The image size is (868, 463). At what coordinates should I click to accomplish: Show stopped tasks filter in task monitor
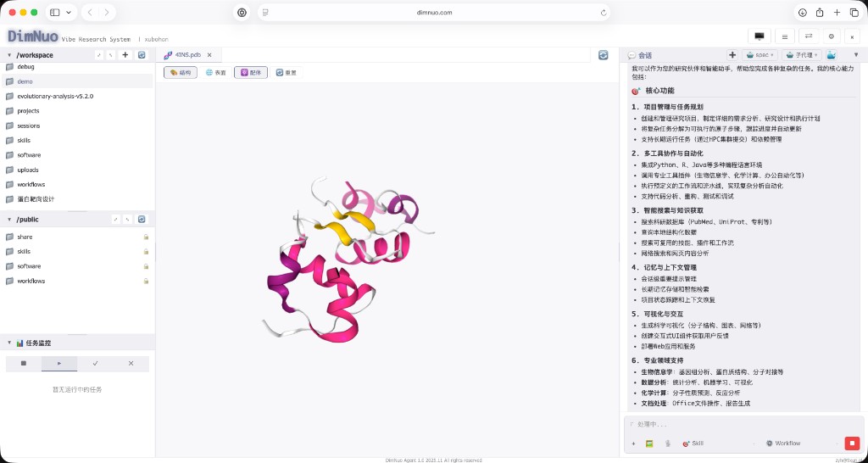tap(24, 364)
